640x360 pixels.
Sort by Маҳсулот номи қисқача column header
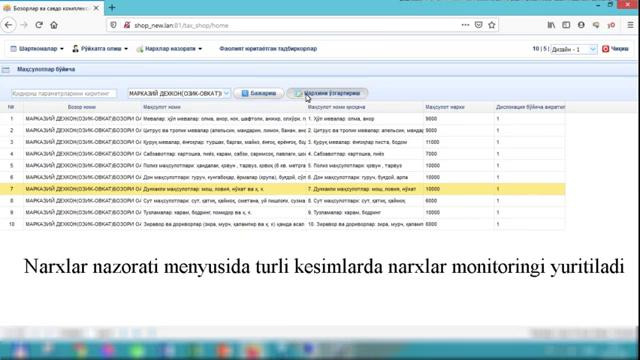pos(365,107)
